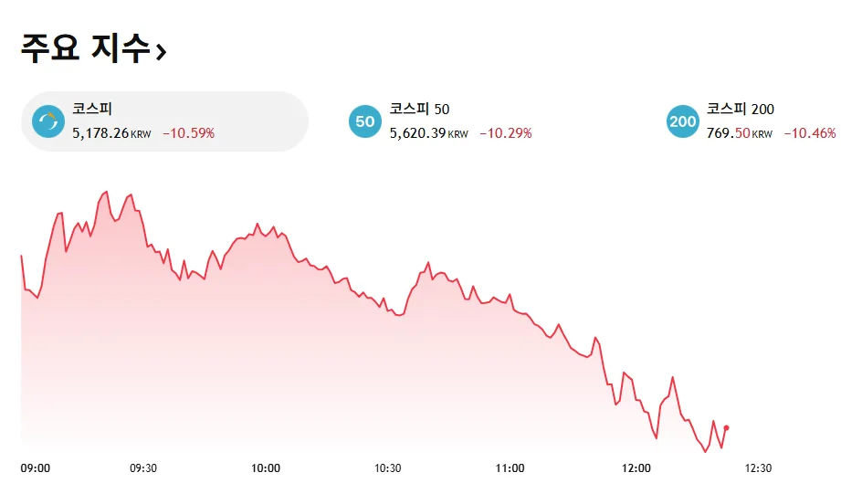Click the blue '50' index icon
Image resolution: width=841 pixels, height=504 pixels.
coord(365,121)
